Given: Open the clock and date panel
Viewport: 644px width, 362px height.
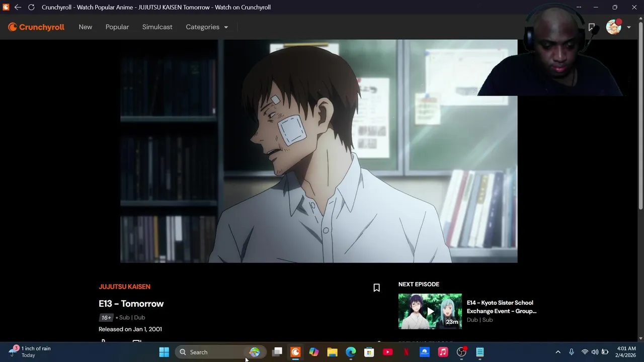Looking at the screenshot, I should (x=626, y=352).
